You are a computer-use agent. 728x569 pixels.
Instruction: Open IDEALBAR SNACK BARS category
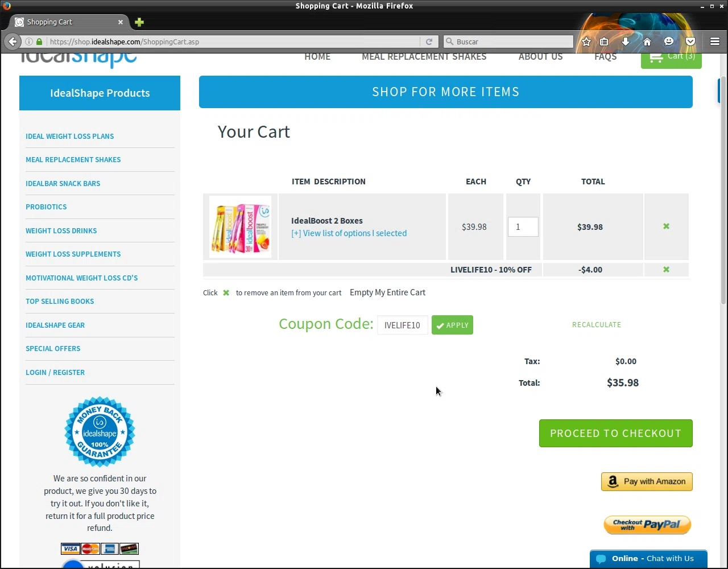click(x=63, y=184)
